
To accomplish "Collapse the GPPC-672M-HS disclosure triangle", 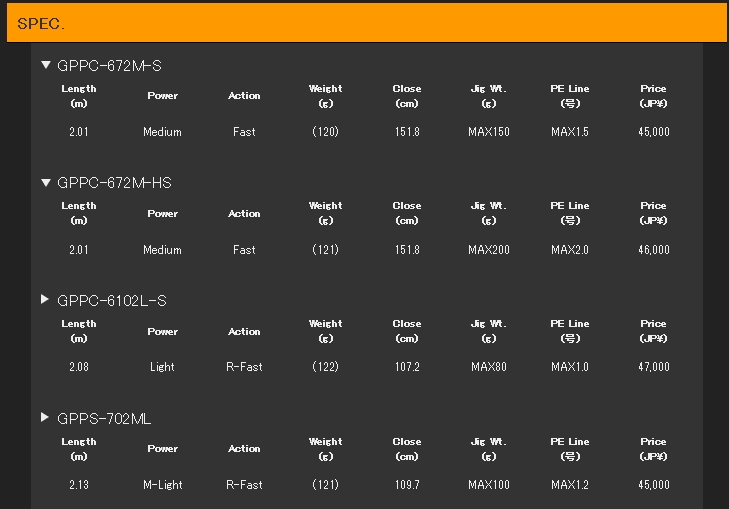I will [46, 183].
